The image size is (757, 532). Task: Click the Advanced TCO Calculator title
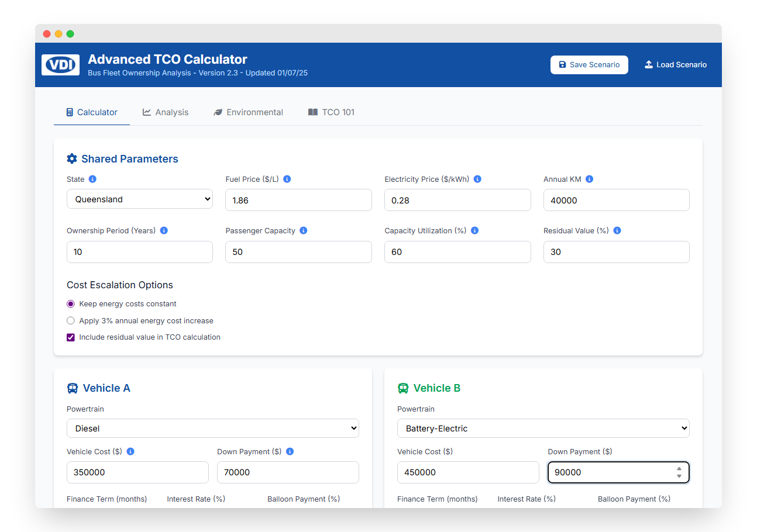point(167,59)
